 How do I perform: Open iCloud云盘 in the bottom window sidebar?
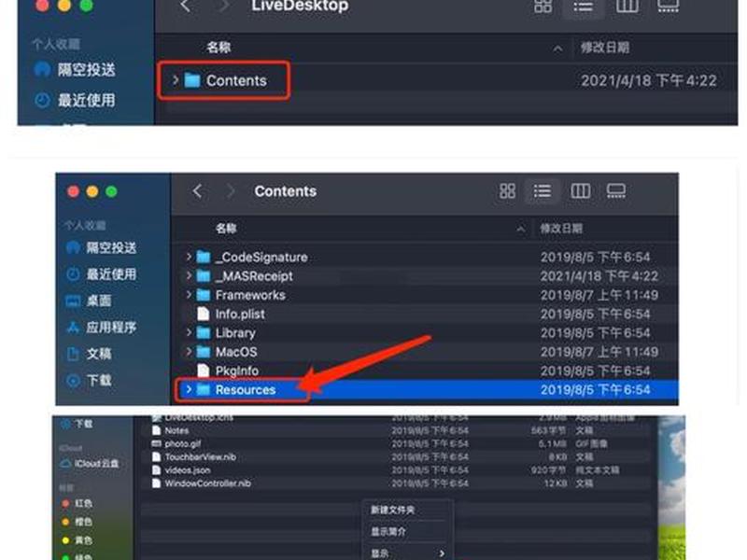pyautogui.click(x=90, y=463)
